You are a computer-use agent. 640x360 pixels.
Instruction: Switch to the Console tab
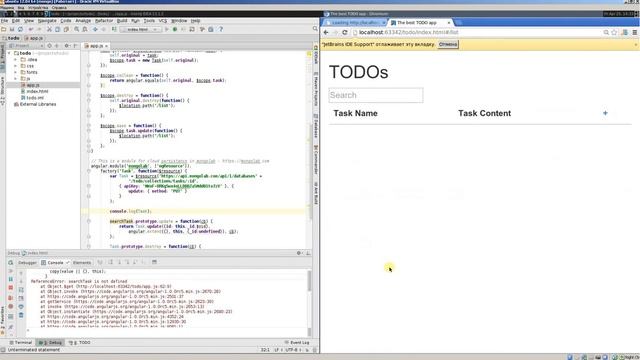tap(55, 262)
